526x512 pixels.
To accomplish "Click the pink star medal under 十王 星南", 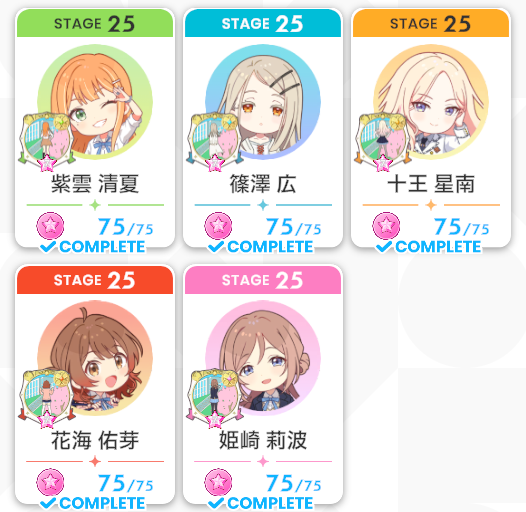I will coord(386,226).
